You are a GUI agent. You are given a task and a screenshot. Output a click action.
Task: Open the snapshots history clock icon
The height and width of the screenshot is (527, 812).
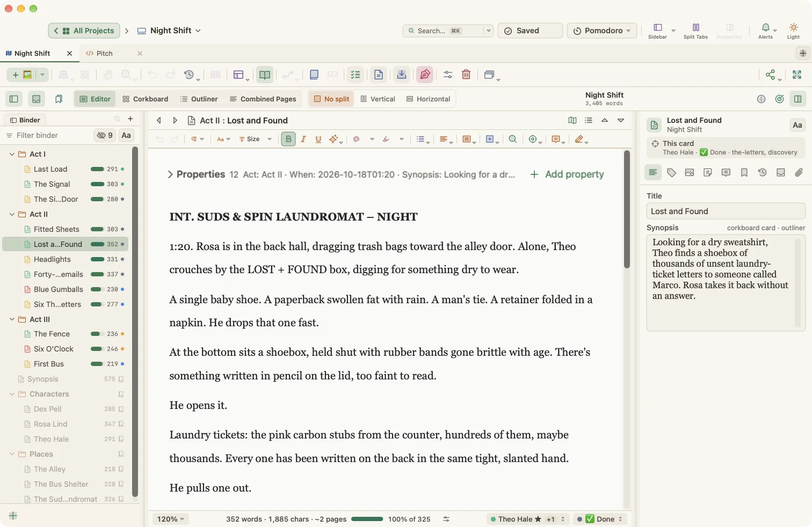point(189,75)
